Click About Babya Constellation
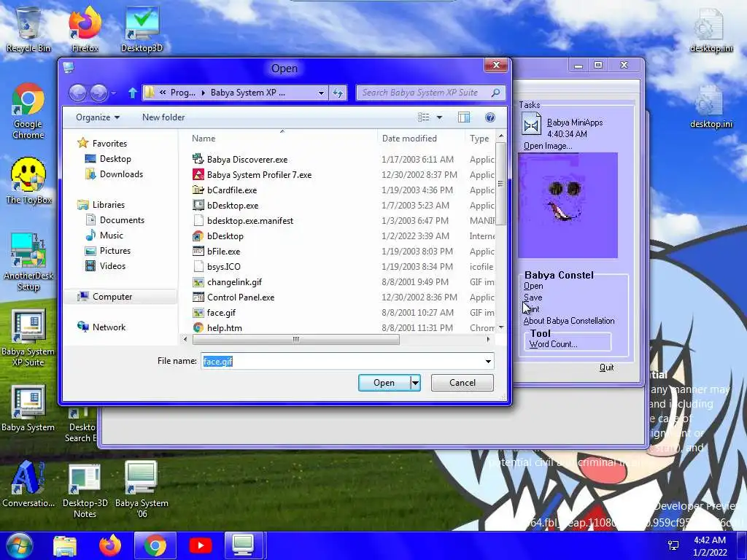747x560 pixels. [569, 321]
